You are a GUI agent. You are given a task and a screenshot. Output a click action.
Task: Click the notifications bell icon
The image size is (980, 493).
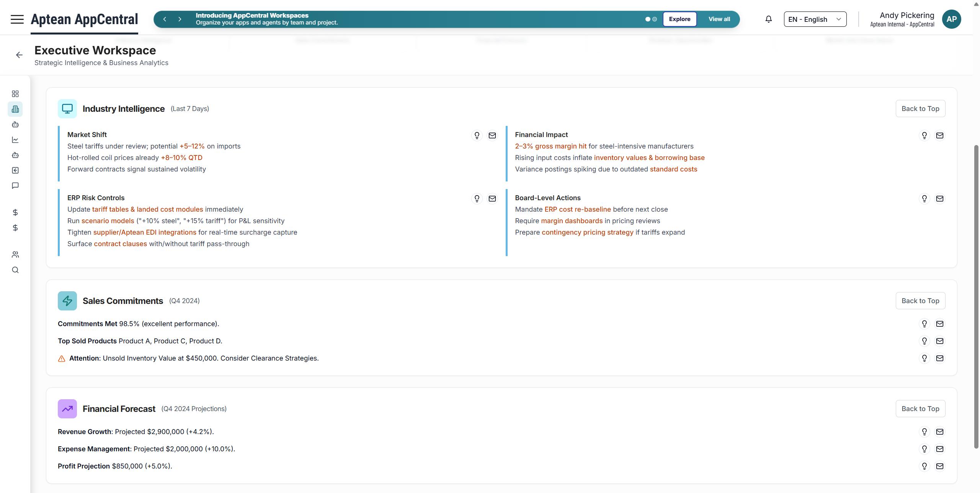click(x=768, y=19)
